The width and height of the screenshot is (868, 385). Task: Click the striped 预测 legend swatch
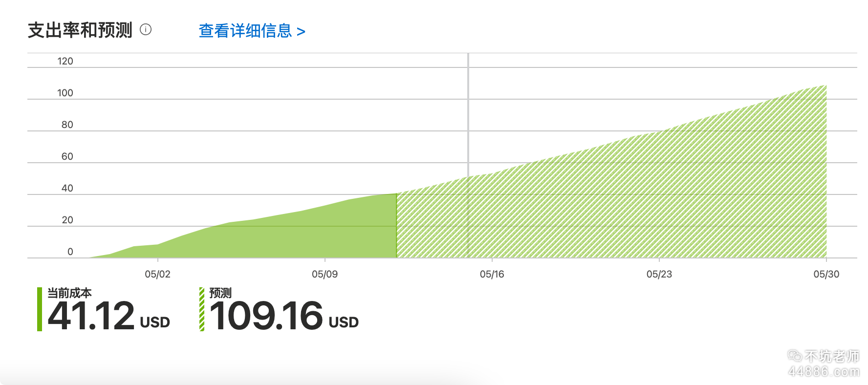click(x=202, y=309)
